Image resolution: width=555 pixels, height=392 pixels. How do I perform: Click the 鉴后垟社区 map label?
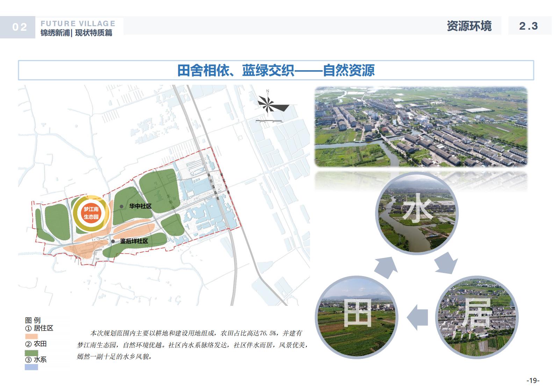point(134,241)
